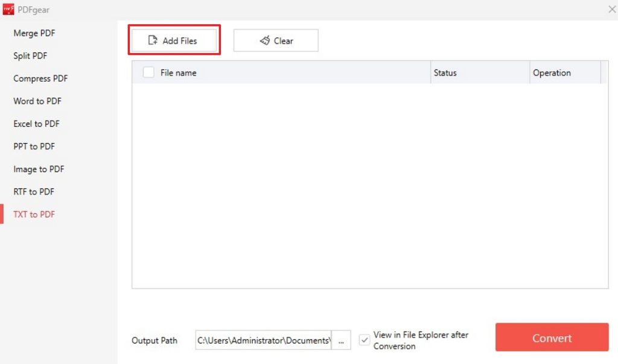Open the Excel to PDF converter
Screen dimensions: 618x364
tap(36, 124)
